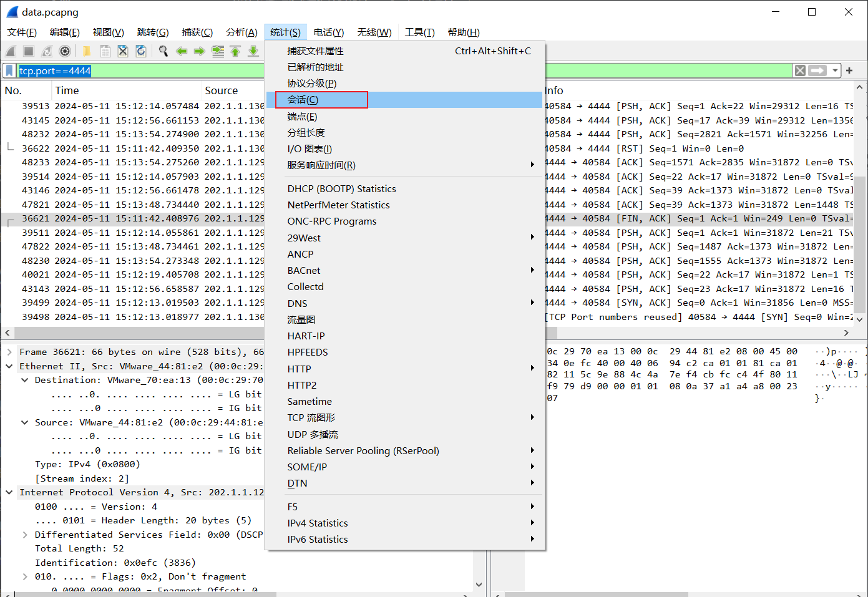Viewport: 868px width, 597px height.
Task: Click the packet list scroll-left arrow
Action: [x=7, y=333]
